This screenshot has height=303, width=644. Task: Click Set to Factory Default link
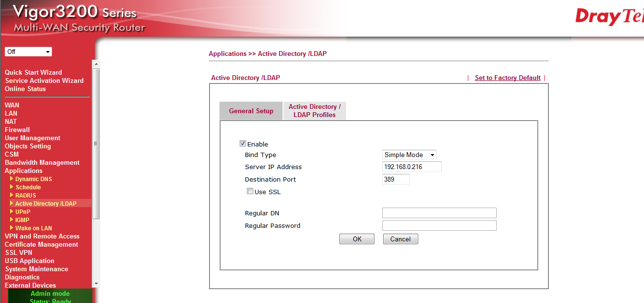click(x=507, y=78)
